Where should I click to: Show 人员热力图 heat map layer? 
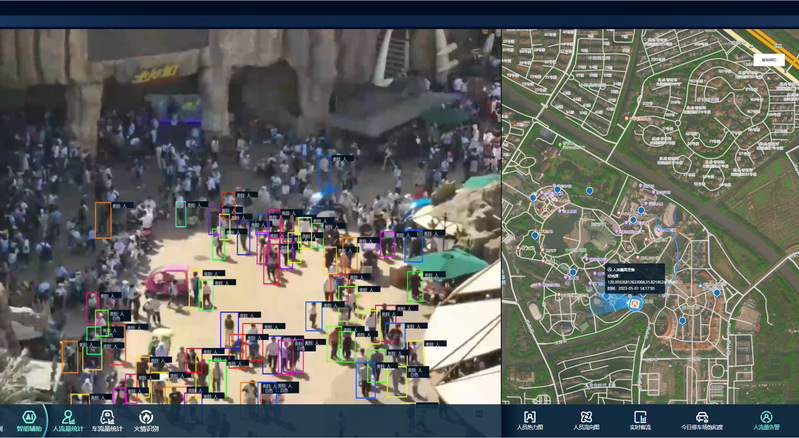click(531, 418)
